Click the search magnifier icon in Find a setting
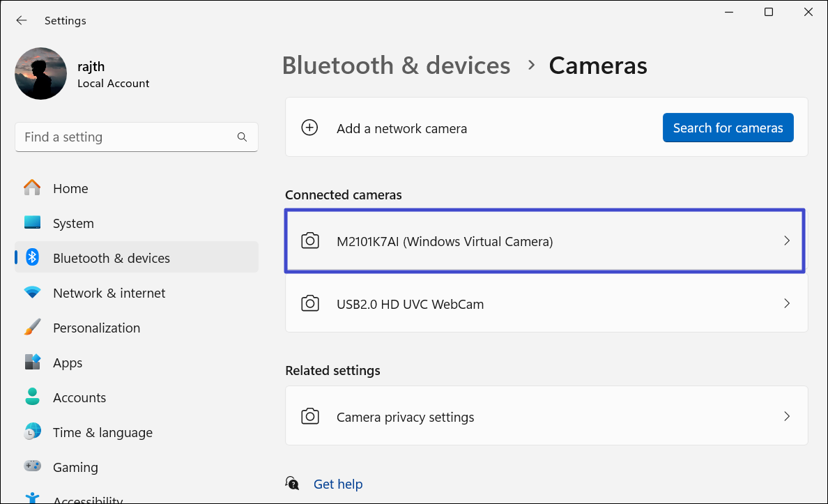Image resolution: width=828 pixels, height=504 pixels. point(242,137)
